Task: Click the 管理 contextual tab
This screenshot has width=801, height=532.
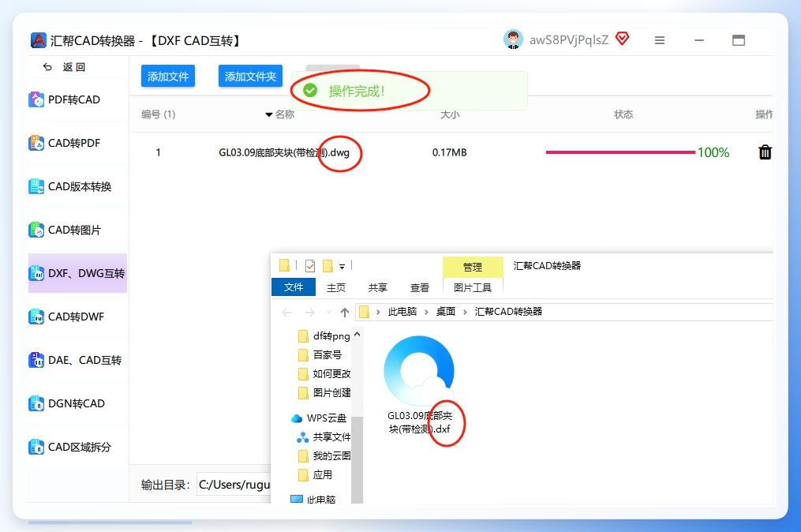Action: click(473, 267)
